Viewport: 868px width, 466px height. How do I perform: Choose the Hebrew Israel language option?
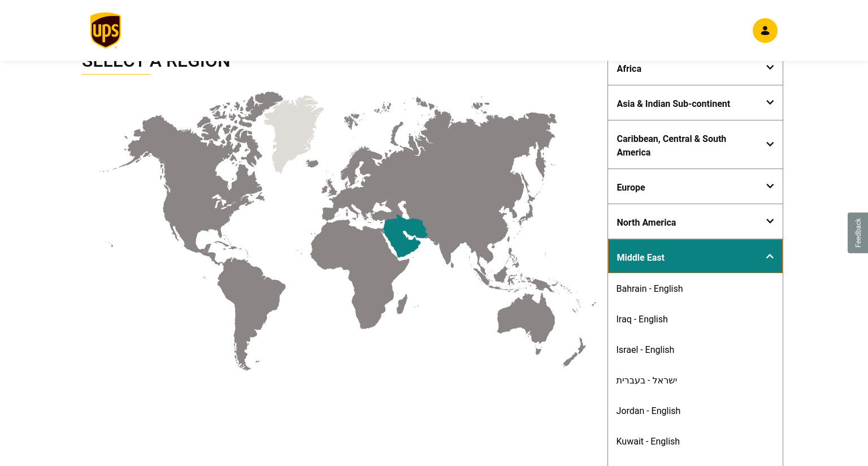(646, 380)
